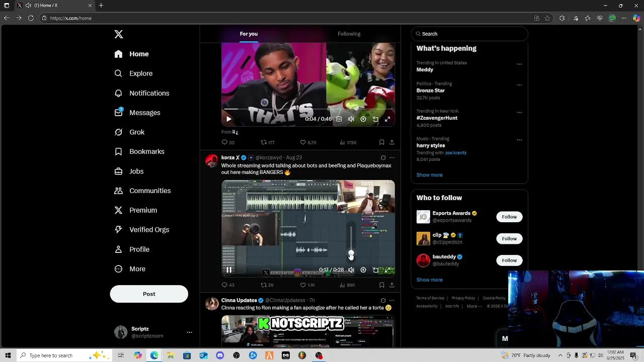Viewport: 644px width, 362px height.
Task: View analytics showing 89K views
Action: tap(347, 285)
